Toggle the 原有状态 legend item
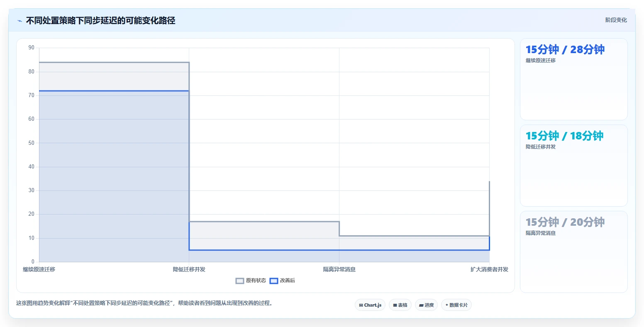The image size is (644, 327). pyautogui.click(x=251, y=281)
